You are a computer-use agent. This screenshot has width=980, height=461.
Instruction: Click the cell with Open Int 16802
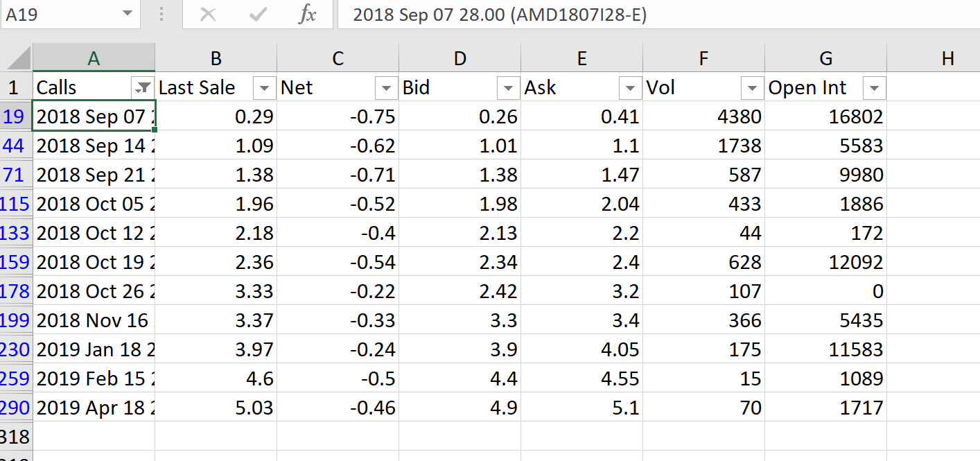coord(825,116)
